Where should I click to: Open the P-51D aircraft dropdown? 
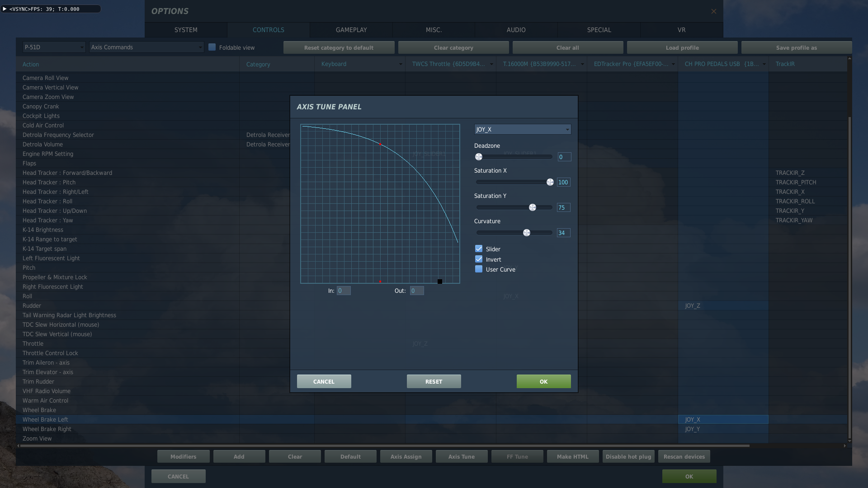54,47
